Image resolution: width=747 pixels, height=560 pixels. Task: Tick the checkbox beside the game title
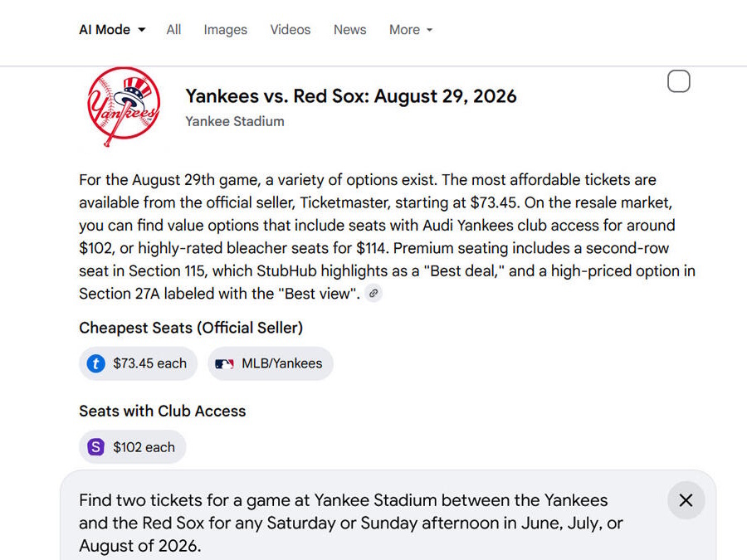tap(678, 81)
